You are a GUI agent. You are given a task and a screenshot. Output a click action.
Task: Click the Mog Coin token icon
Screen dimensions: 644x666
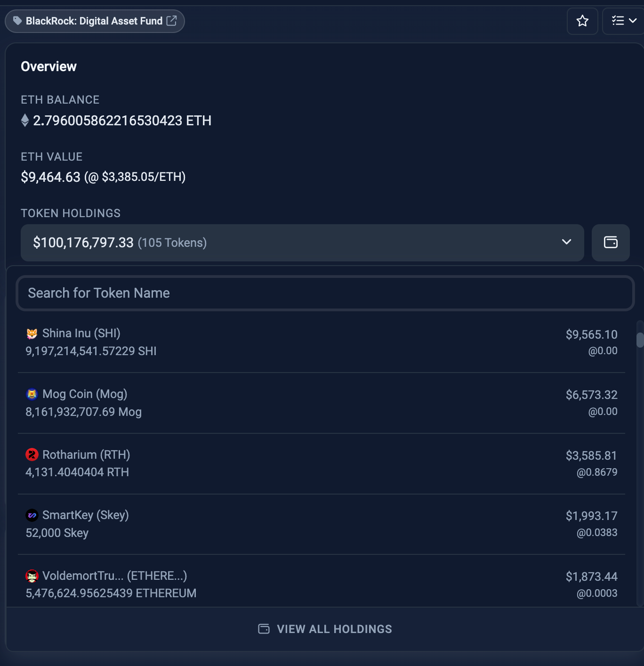coord(32,394)
